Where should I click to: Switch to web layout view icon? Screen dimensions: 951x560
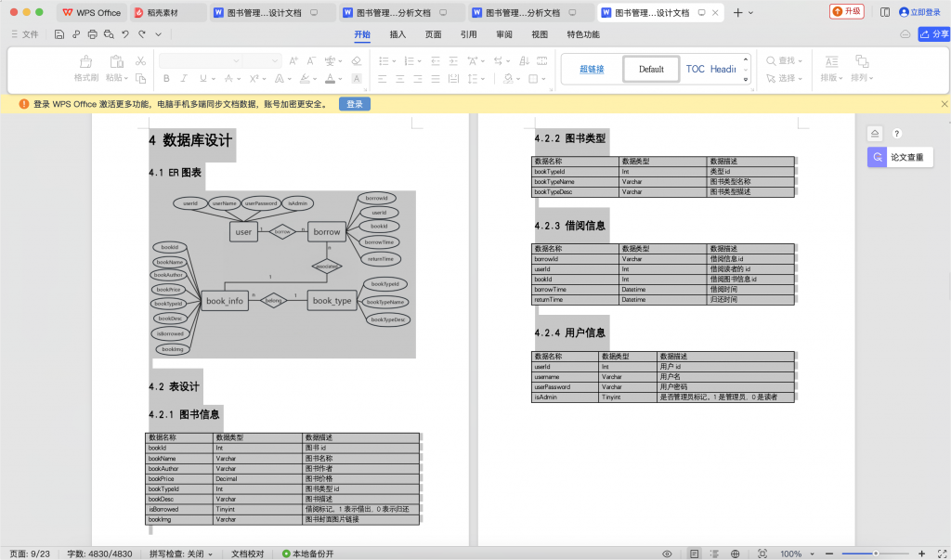735,553
